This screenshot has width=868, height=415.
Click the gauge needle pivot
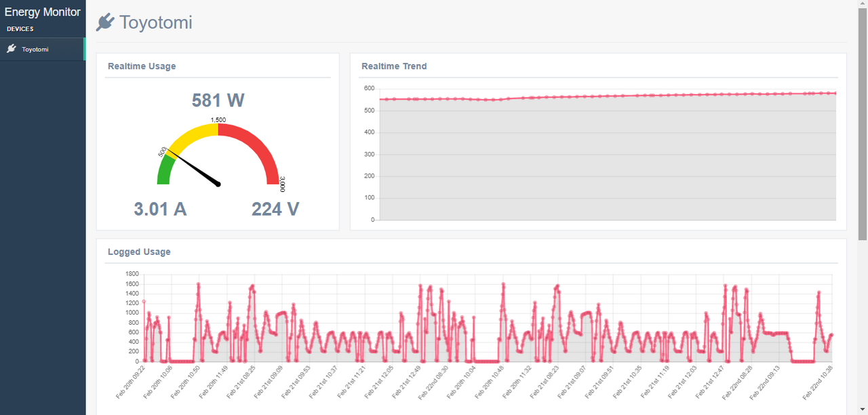tap(218, 184)
